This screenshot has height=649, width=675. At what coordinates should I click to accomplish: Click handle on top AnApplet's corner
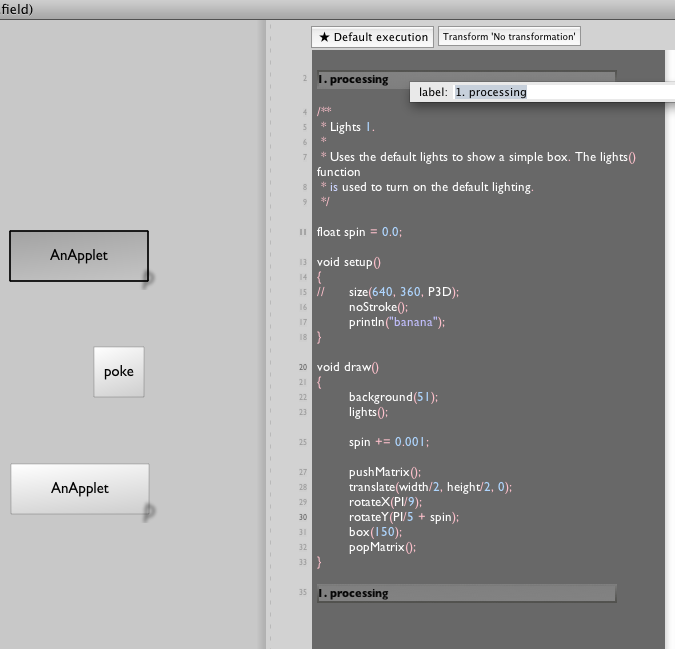point(148,279)
